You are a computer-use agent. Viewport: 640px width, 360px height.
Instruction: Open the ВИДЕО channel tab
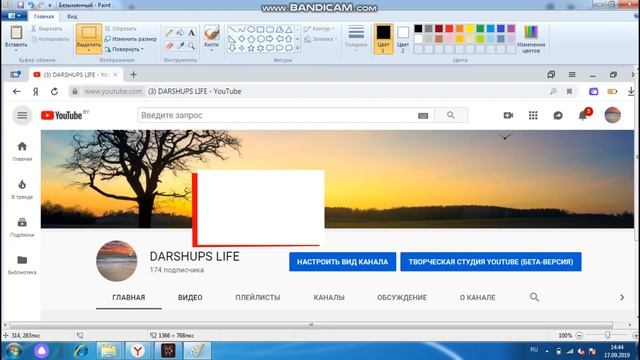190,298
